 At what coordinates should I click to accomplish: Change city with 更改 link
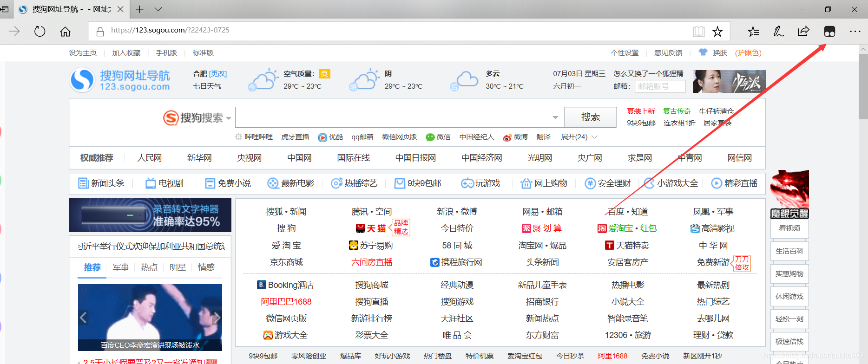[x=218, y=74]
